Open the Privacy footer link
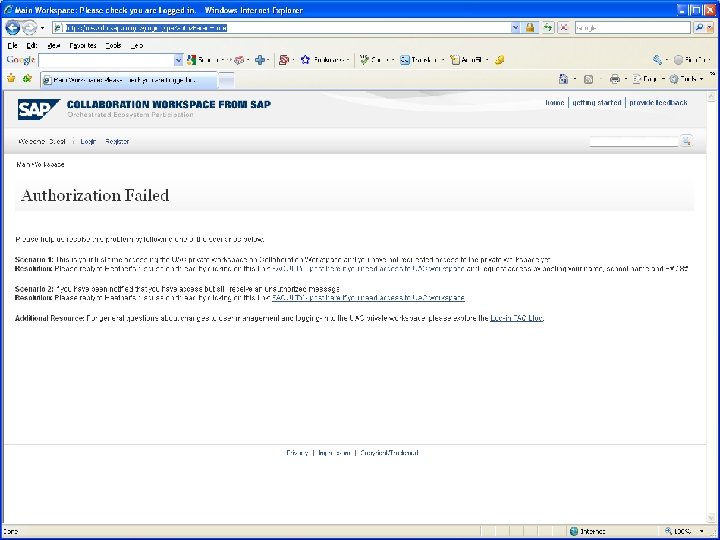The width and height of the screenshot is (720, 540). tap(297, 453)
